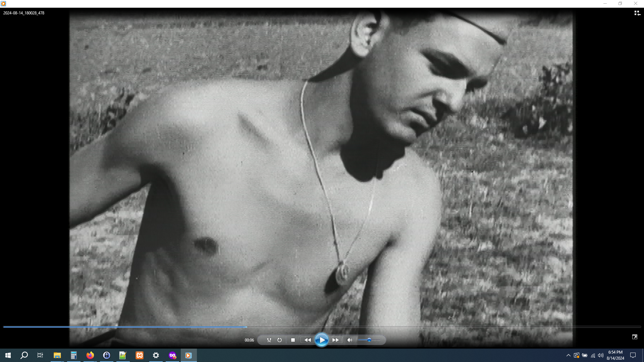Close the Media Player window
This screenshot has height=362, width=644.
636,4
